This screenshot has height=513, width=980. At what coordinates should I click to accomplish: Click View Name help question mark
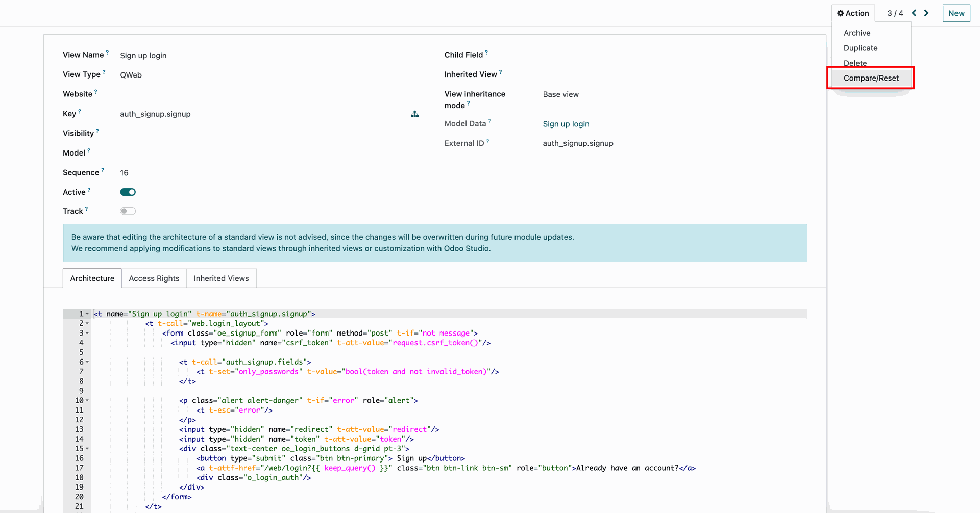pos(107,52)
